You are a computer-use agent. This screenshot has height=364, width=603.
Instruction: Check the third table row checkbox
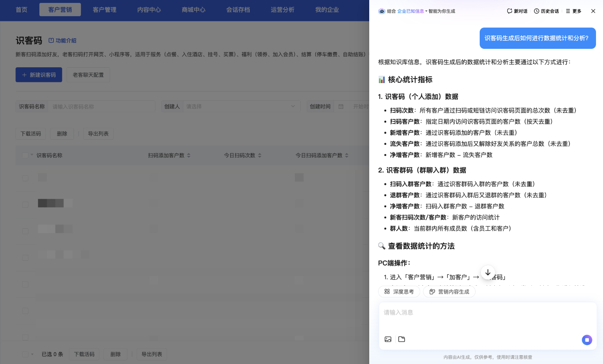pos(25,231)
